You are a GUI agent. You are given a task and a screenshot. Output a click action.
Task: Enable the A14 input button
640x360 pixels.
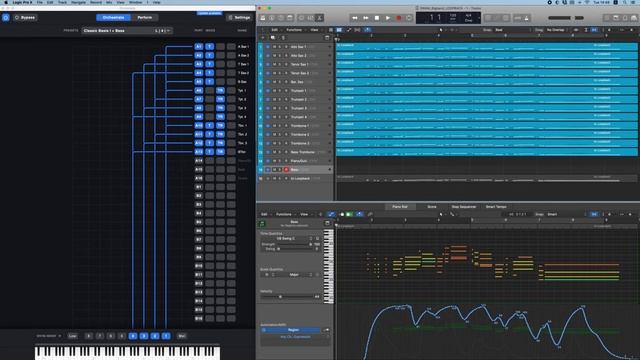pyautogui.click(x=199, y=161)
